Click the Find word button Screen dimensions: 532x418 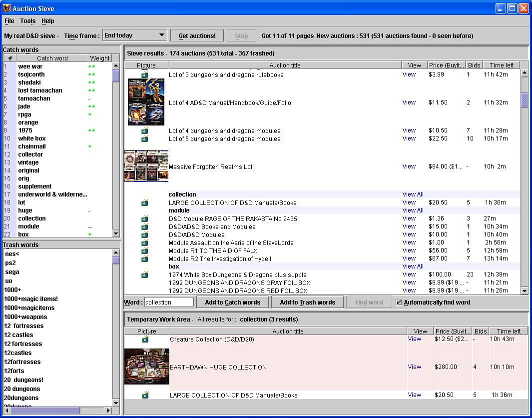[x=369, y=302]
